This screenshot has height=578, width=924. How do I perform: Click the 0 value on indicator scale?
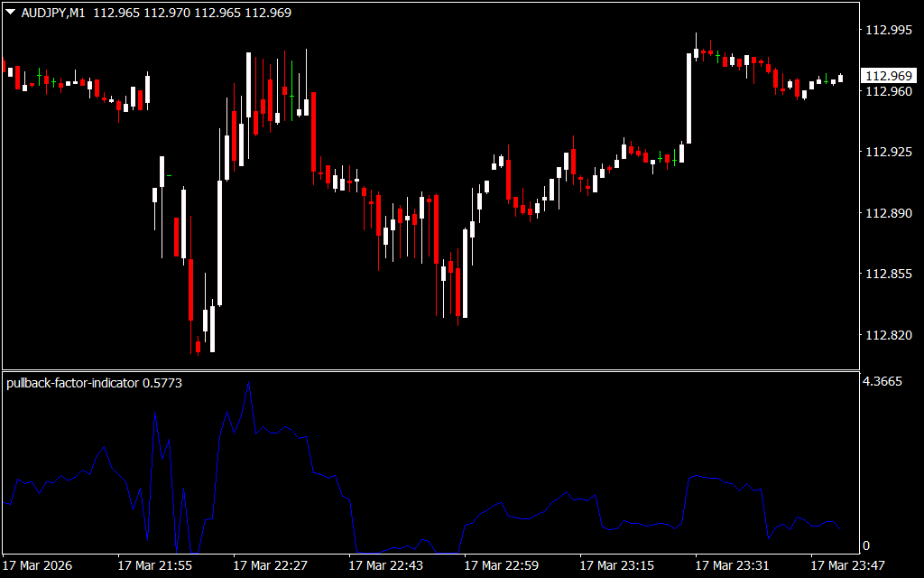[x=866, y=545]
